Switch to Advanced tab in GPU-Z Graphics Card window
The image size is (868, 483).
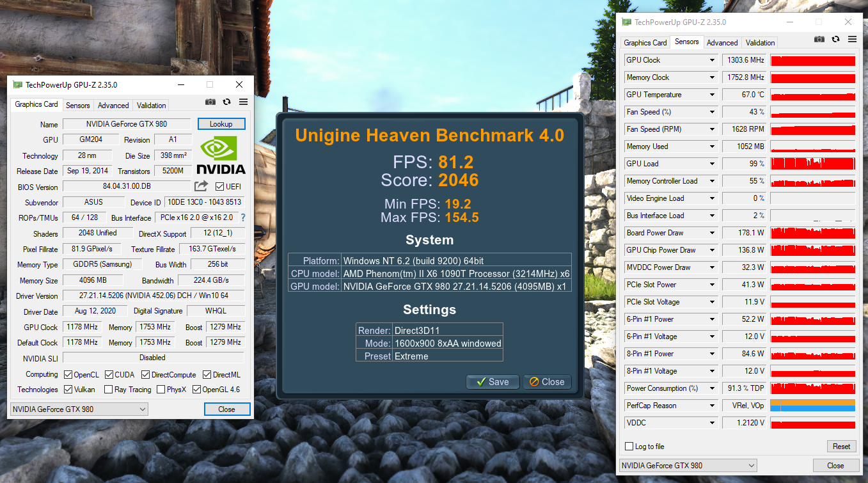(113, 106)
